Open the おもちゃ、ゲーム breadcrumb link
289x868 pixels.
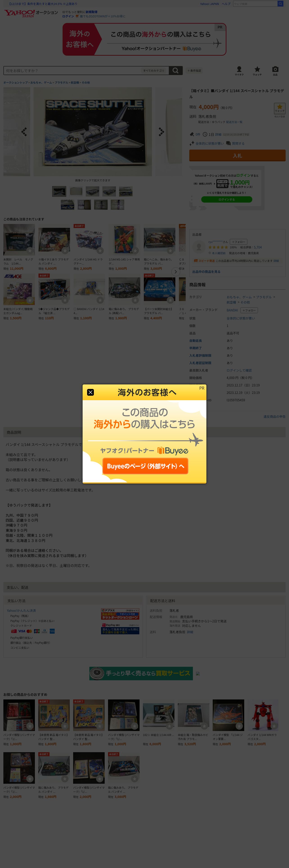[41, 82]
